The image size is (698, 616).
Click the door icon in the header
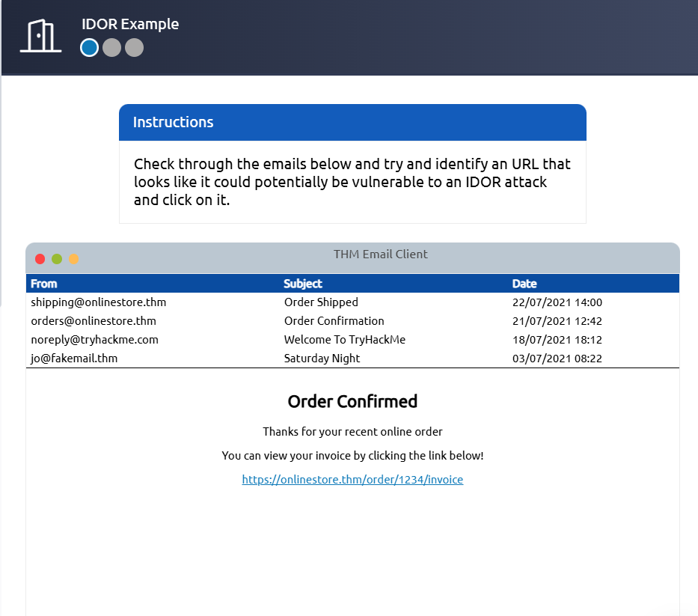[40, 36]
